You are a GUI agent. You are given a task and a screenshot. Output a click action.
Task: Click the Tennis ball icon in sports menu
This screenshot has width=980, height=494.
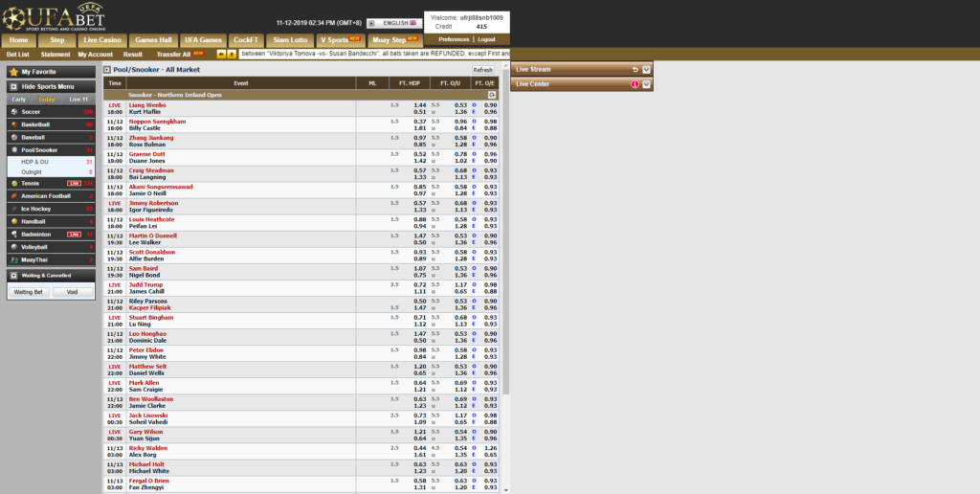coord(14,183)
